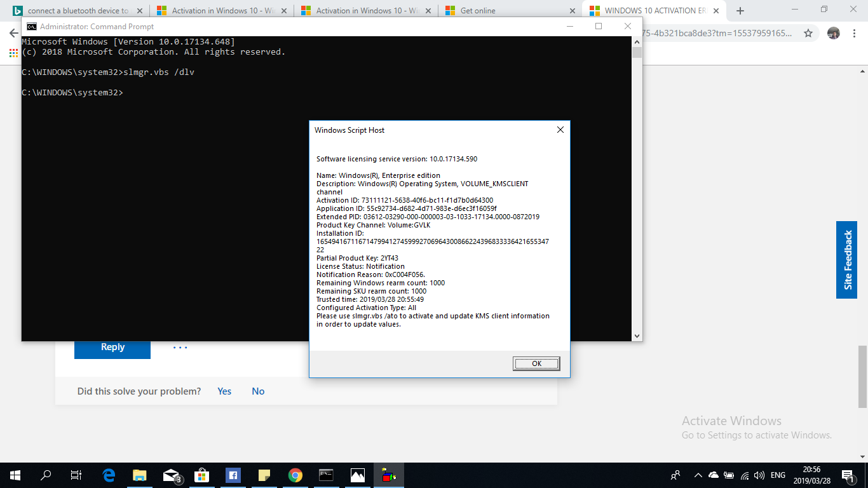This screenshot has width=868, height=488.
Task: Open the Site Feedback side tab
Action: (846, 260)
